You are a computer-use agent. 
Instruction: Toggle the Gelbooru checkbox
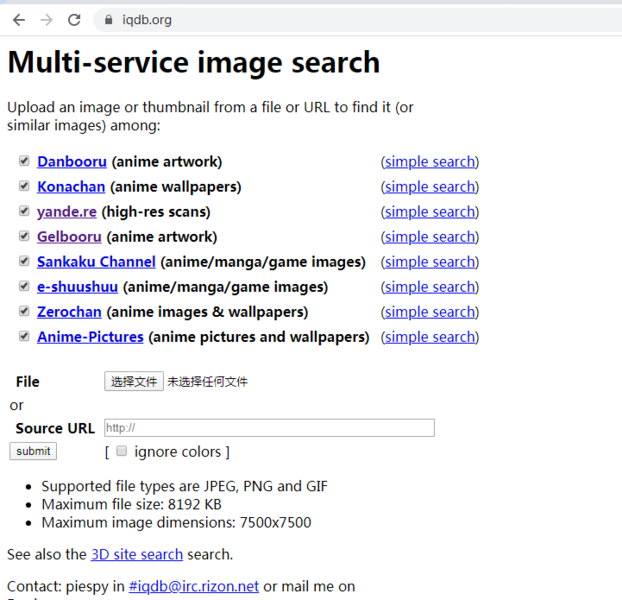(x=24, y=236)
